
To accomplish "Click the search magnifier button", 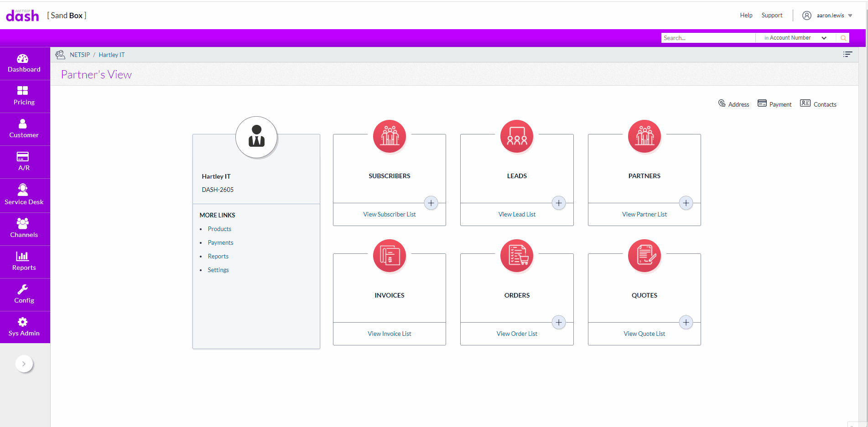I will coord(843,38).
